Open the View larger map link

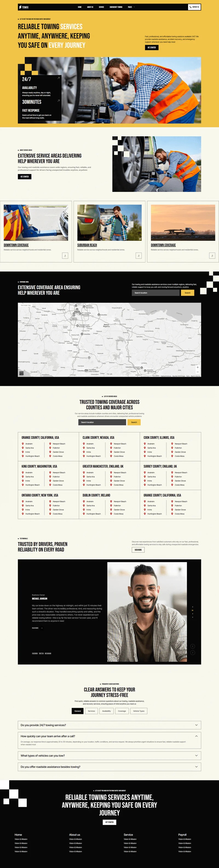[26, 305]
